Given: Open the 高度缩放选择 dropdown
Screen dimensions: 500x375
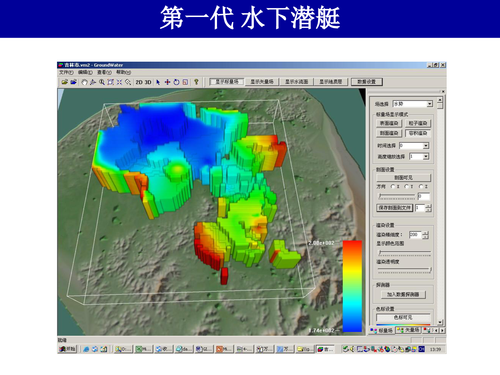Looking at the screenshot, I should point(426,156).
